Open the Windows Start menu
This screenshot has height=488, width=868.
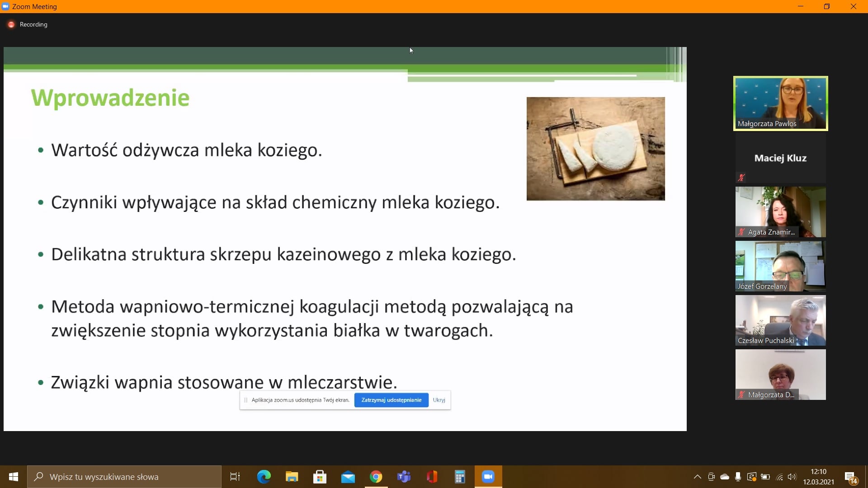[13, 477]
